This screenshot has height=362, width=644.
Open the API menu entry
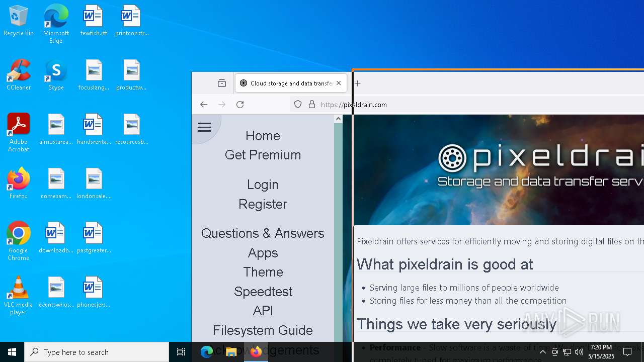(263, 311)
